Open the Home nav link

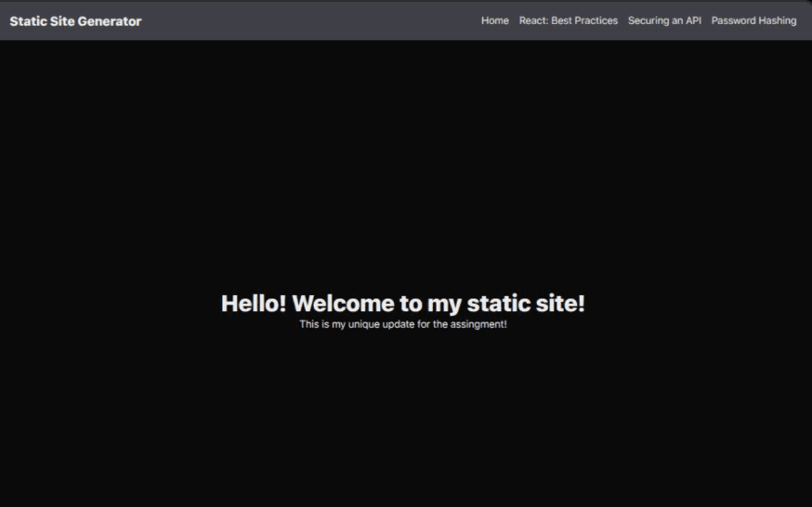pos(494,20)
